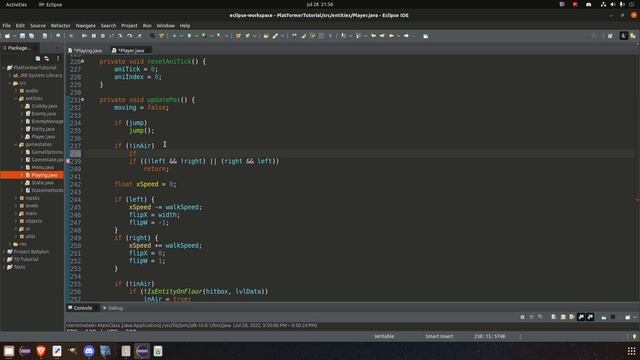Viewport: 640px width, 360px height.
Task: Click the green Run toolbar icon
Action: [x=189, y=36]
